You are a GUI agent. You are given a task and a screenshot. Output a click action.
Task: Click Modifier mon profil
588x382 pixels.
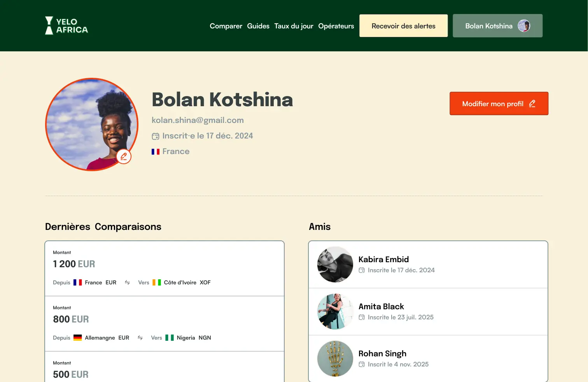tap(499, 103)
